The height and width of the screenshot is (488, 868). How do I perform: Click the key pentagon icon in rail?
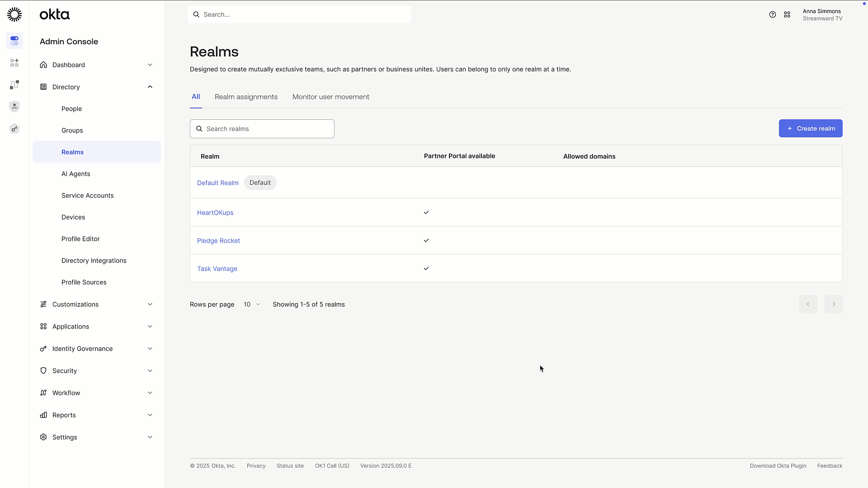click(x=14, y=129)
